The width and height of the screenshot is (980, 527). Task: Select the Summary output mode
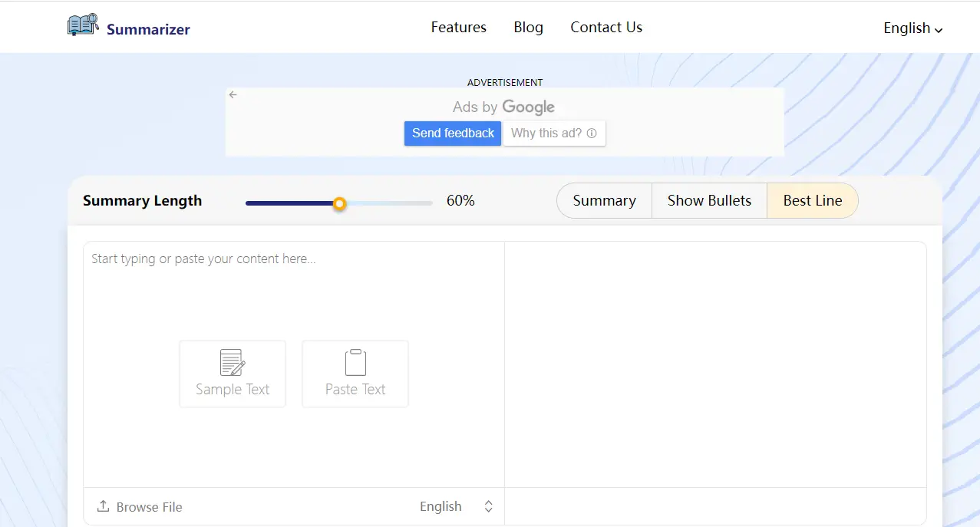(604, 201)
